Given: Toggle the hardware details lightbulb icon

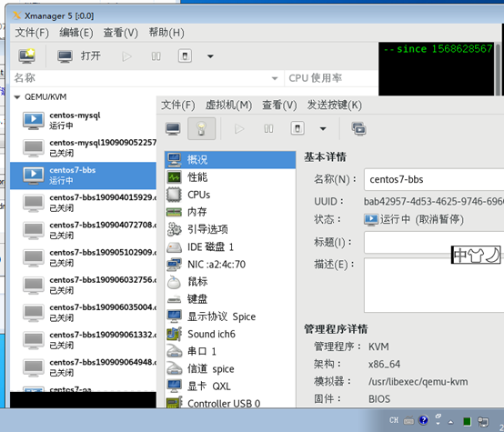Looking at the screenshot, I should click(201, 128).
